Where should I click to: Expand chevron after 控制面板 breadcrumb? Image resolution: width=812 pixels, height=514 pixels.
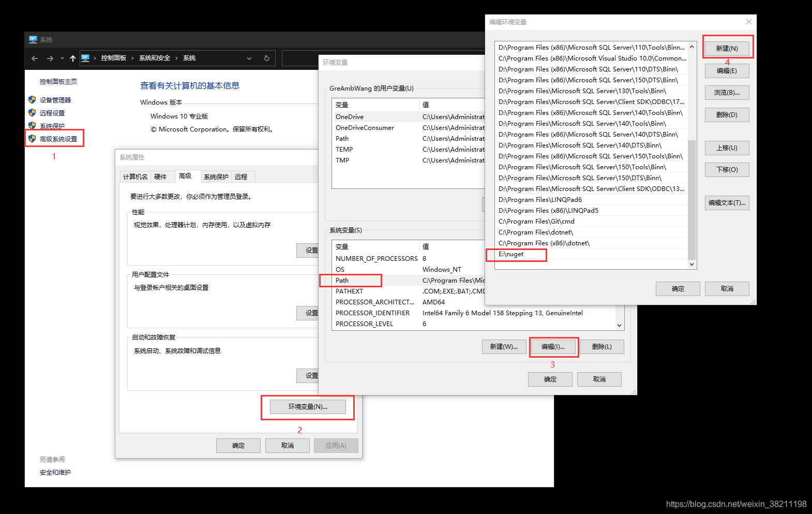tap(133, 58)
